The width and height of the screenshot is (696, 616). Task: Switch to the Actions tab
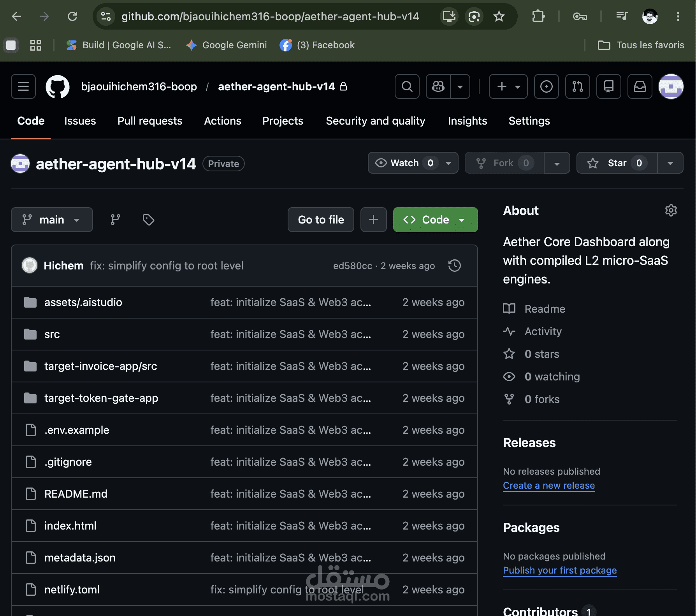(x=223, y=121)
